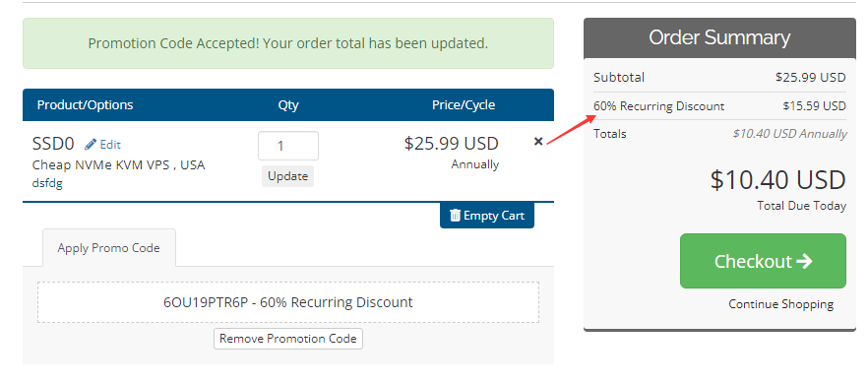
Task: Select the Apply Promo Code tab
Action: tap(108, 248)
